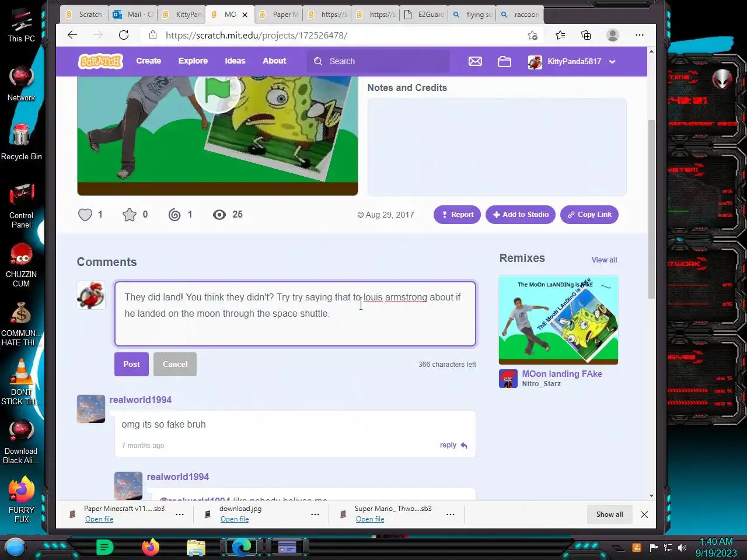Cancel the comment

[175, 364]
